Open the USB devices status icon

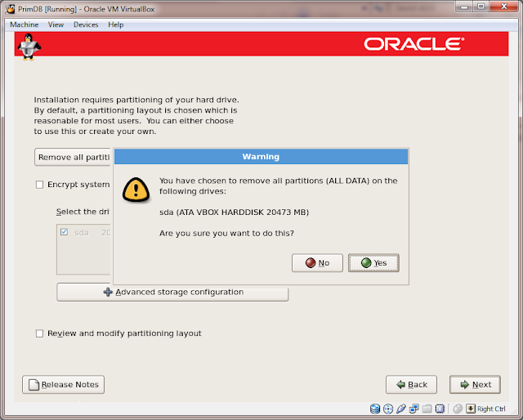point(401,409)
